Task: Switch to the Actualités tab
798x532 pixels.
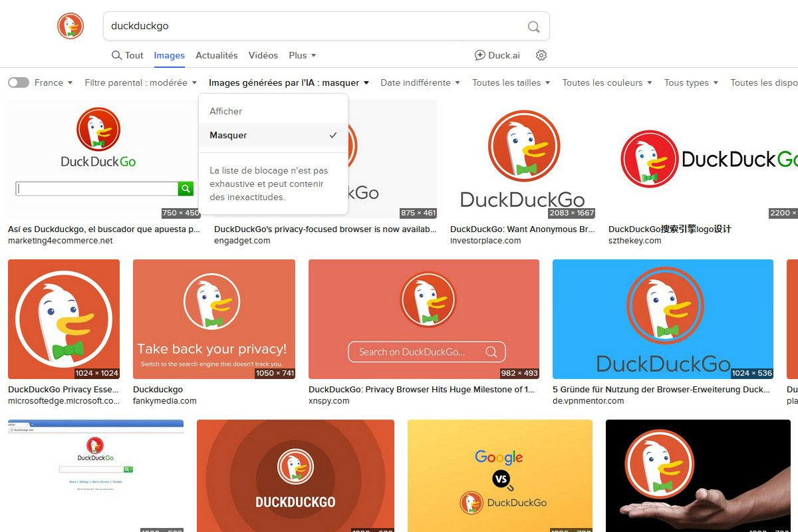Action: 217,55
